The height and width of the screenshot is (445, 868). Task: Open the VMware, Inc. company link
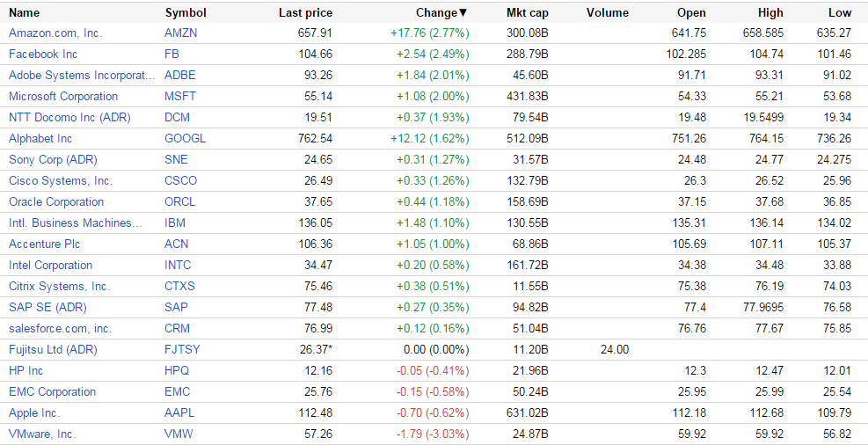click(x=42, y=434)
